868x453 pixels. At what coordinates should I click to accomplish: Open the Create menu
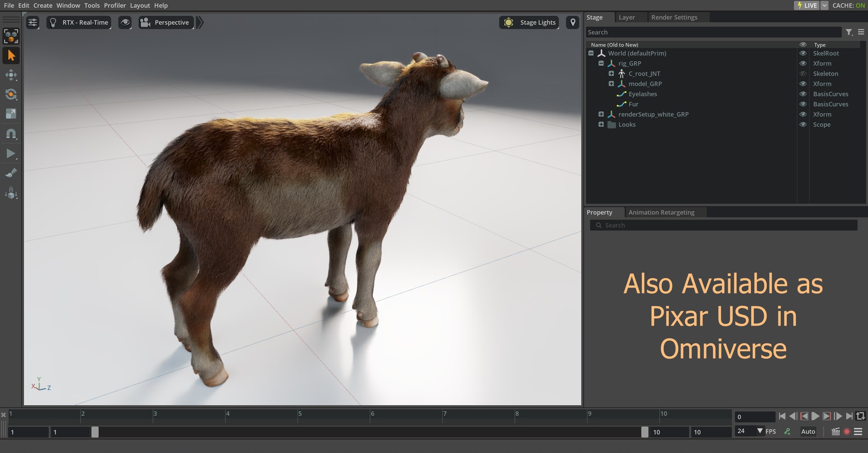click(x=43, y=5)
